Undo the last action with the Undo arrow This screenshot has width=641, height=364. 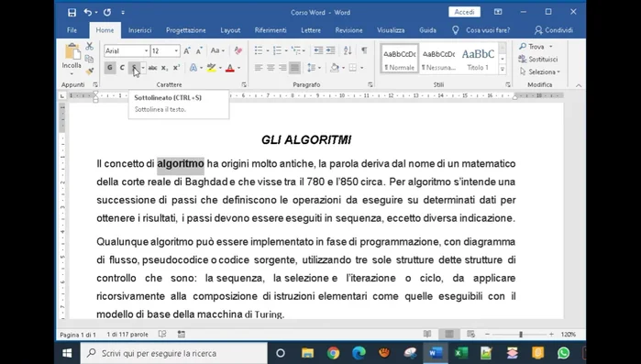tap(88, 12)
